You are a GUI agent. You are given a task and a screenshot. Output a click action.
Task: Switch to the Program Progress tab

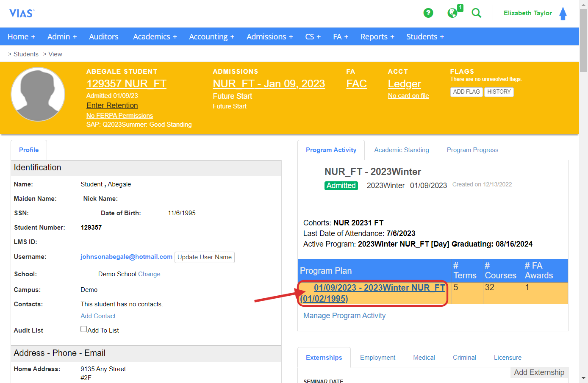pos(472,150)
